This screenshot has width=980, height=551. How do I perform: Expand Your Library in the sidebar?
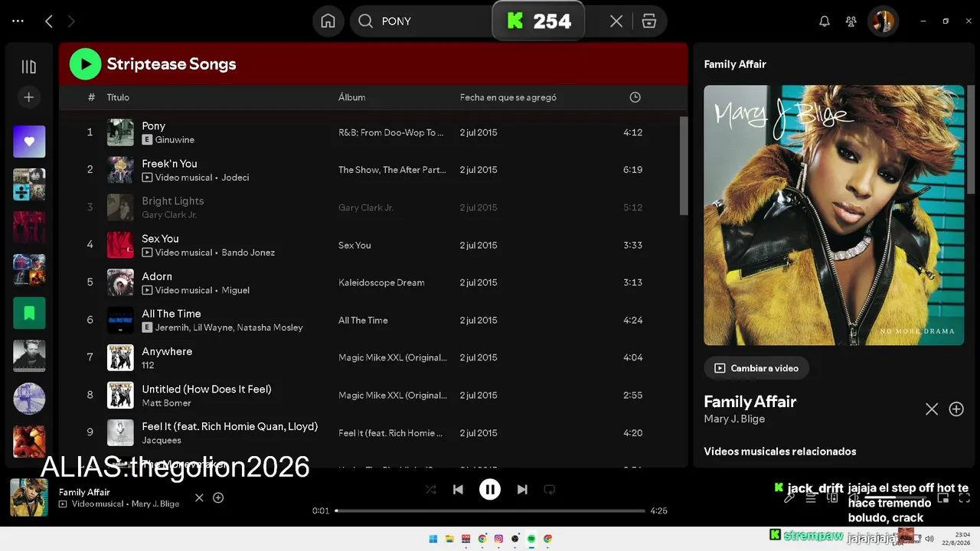29,67
